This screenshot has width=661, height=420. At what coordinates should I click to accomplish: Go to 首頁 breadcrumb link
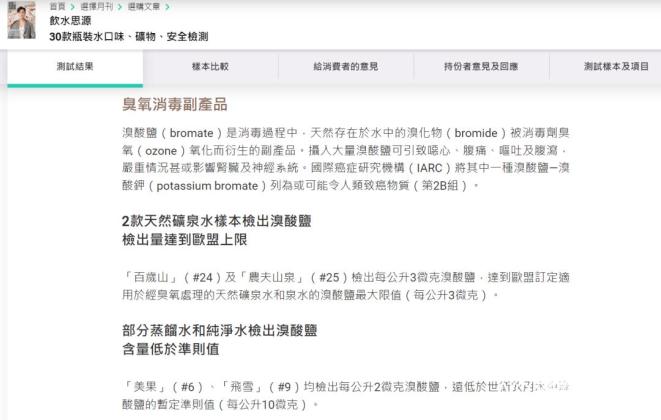57,6
